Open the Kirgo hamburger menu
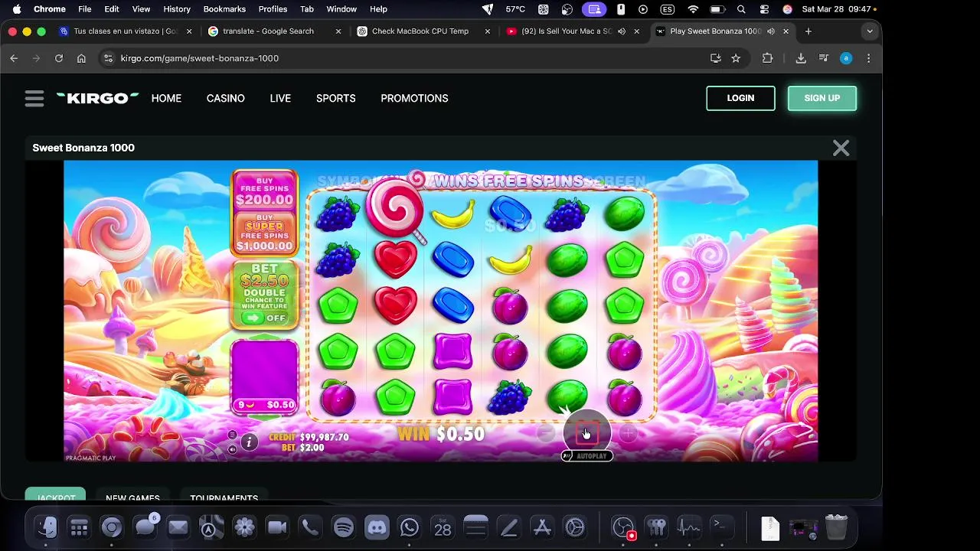This screenshot has width=980, height=551. coord(34,99)
